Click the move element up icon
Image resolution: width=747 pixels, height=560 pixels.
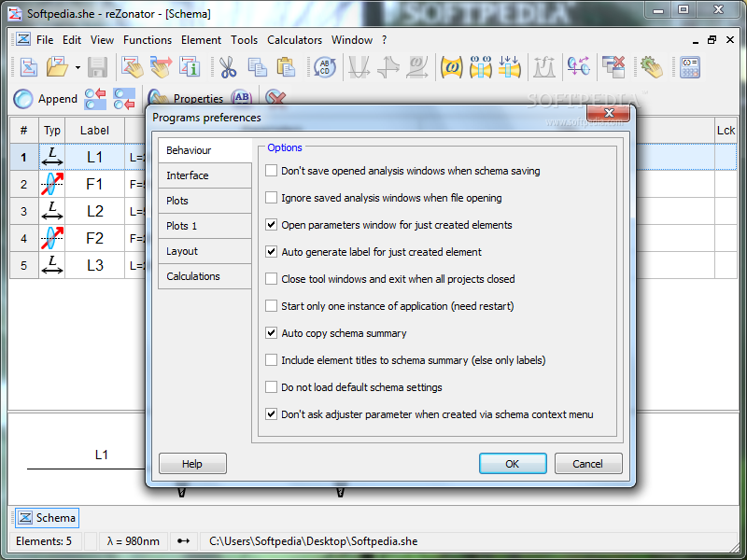pos(95,99)
